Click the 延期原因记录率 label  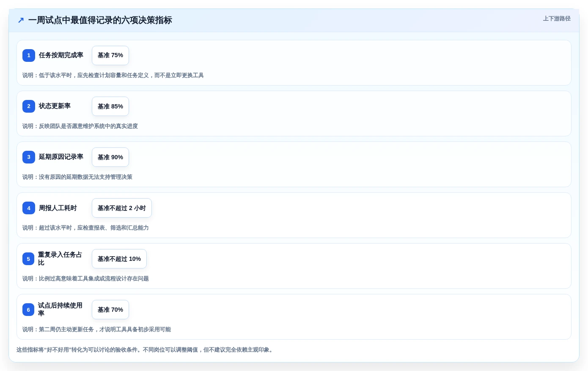61,157
